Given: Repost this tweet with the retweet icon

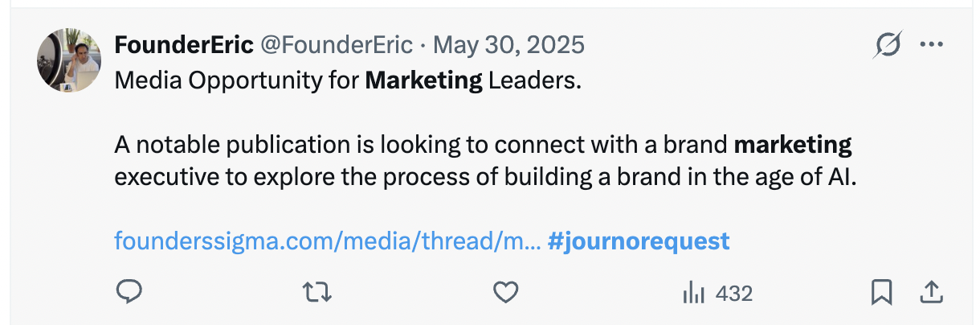Looking at the screenshot, I should pos(317,293).
